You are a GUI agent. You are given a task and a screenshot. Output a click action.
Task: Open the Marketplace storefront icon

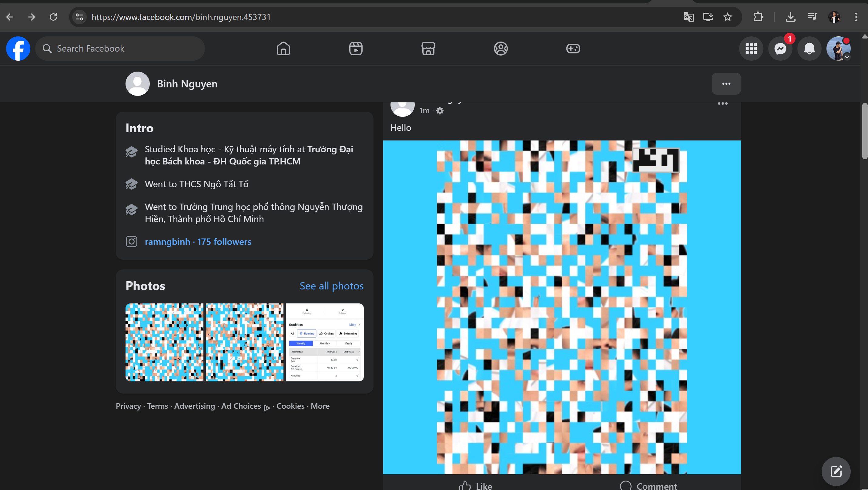(x=428, y=49)
